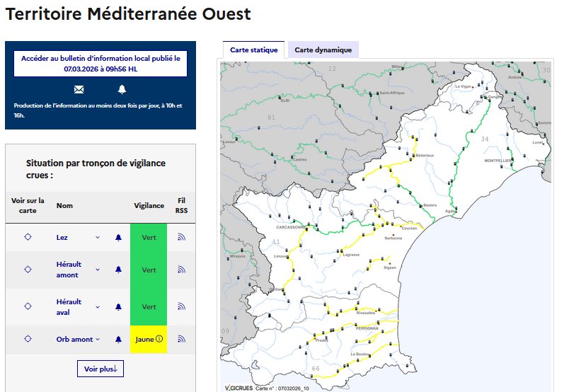This screenshot has height=392, width=581.
Task: Click the bell alert icon in blue panel
Action: click(x=122, y=89)
